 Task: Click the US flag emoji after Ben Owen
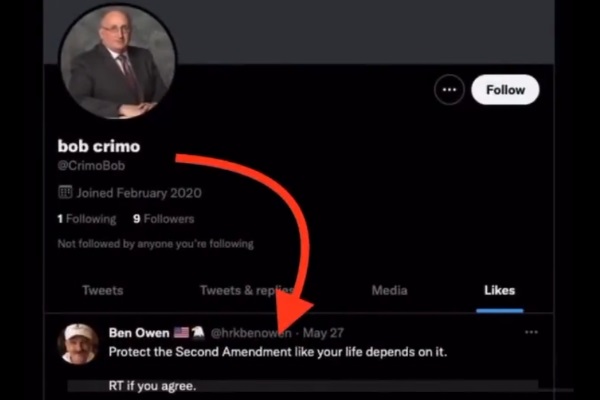(x=181, y=332)
